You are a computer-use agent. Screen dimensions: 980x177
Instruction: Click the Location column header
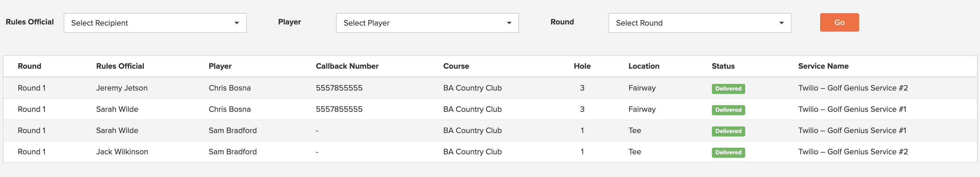coord(644,66)
